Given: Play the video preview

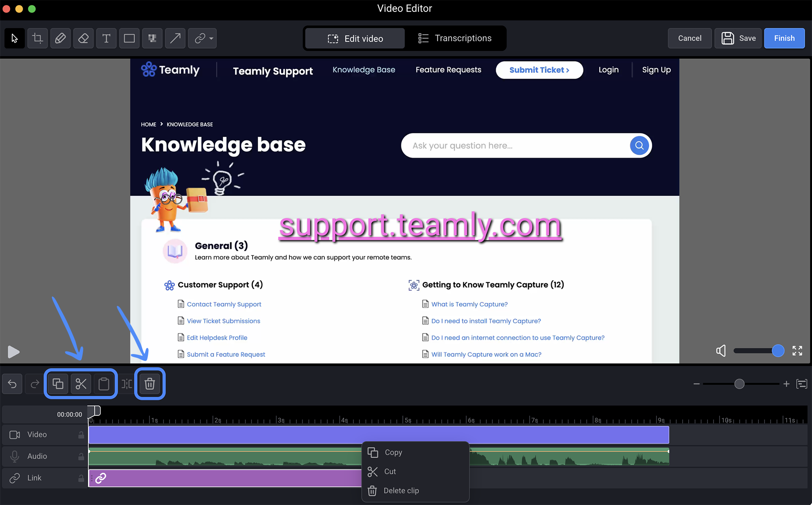Looking at the screenshot, I should click(13, 352).
